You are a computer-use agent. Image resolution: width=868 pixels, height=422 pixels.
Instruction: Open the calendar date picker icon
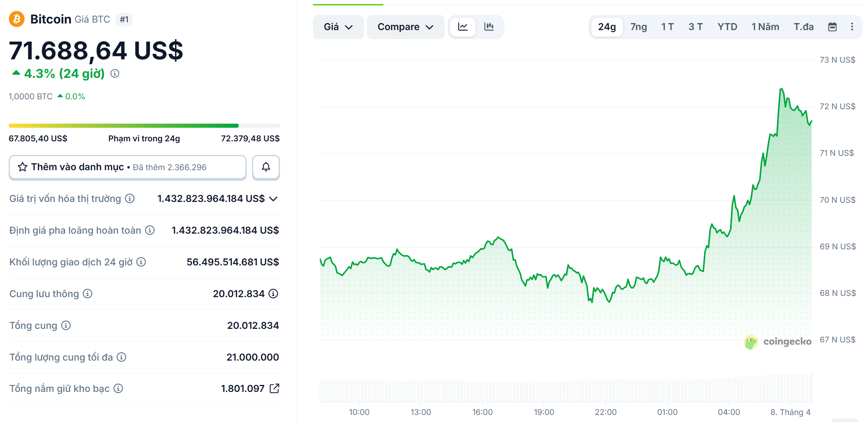[833, 26]
